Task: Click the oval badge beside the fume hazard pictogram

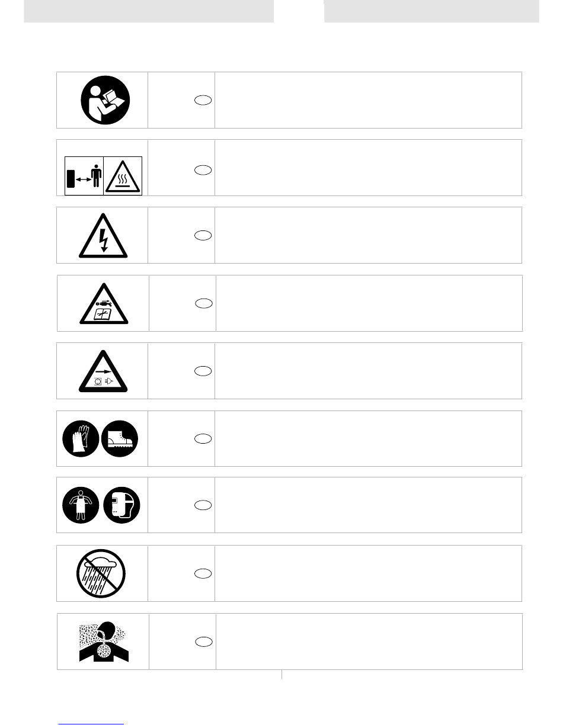Action: click(203, 641)
